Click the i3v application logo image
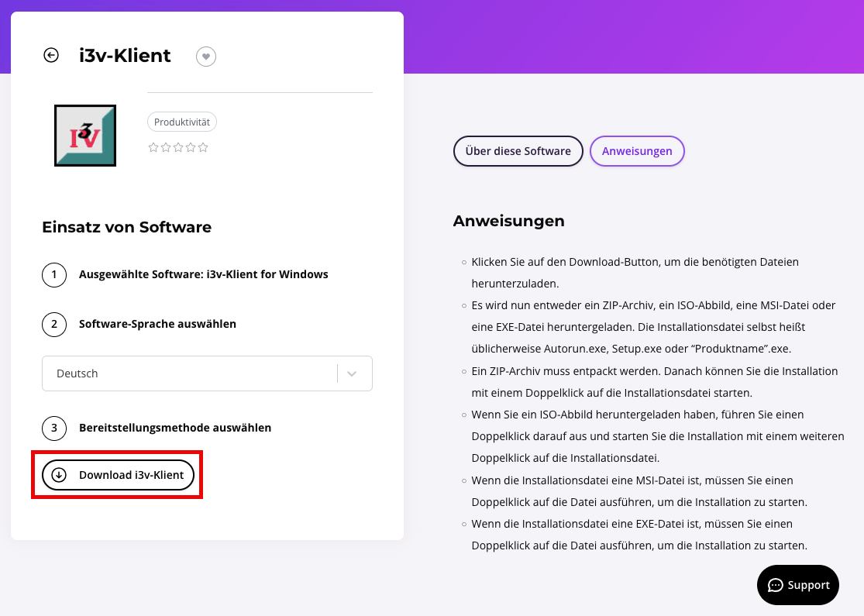Screen dimensions: 864x616 click(85, 136)
